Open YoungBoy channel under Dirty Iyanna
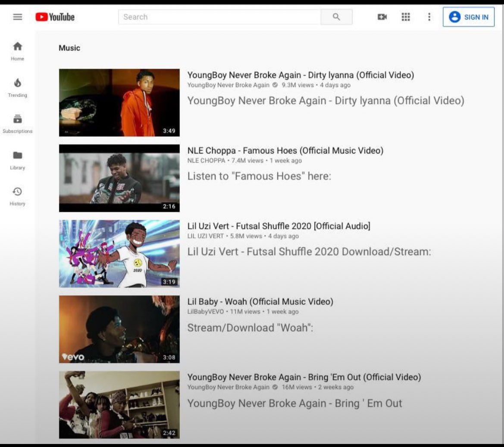This screenshot has width=504, height=447. 228,85
